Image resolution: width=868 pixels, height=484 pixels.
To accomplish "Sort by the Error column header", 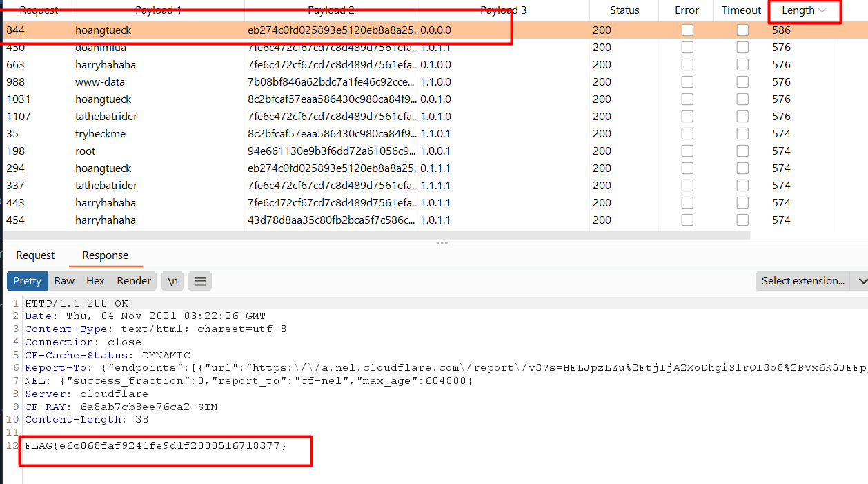I will 687,10.
